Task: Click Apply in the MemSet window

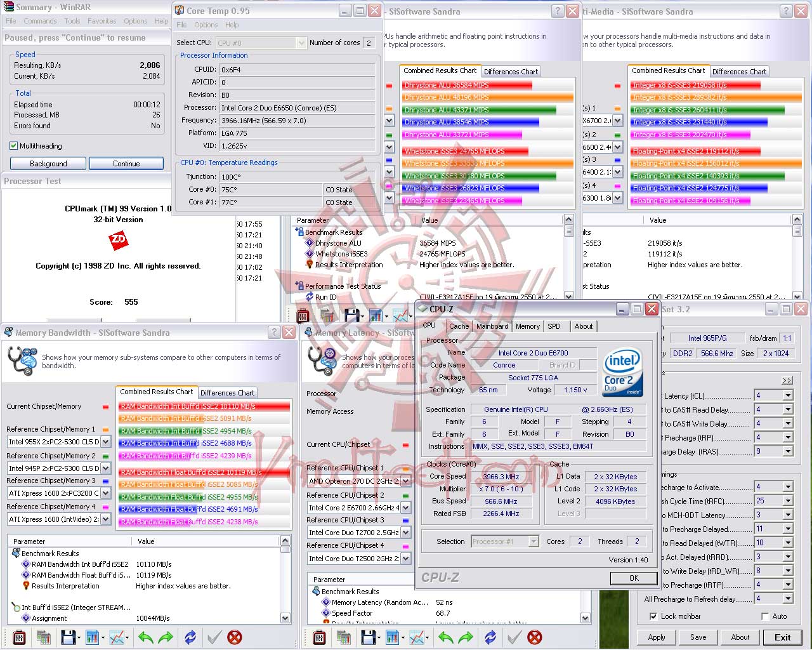Action: [657, 637]
